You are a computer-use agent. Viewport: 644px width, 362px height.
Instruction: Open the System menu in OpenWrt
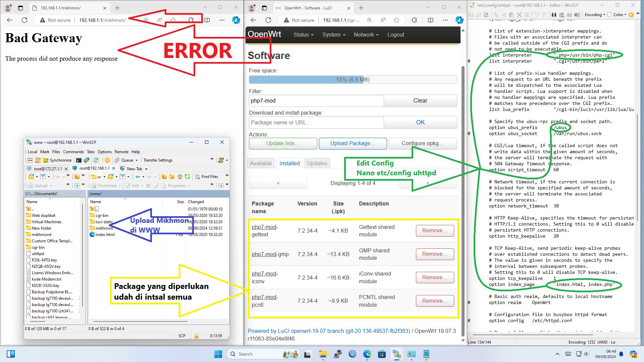click(334, 35)
